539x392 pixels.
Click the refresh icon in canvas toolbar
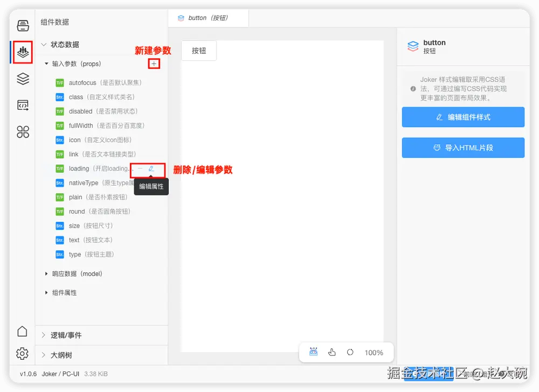(350, 352)
